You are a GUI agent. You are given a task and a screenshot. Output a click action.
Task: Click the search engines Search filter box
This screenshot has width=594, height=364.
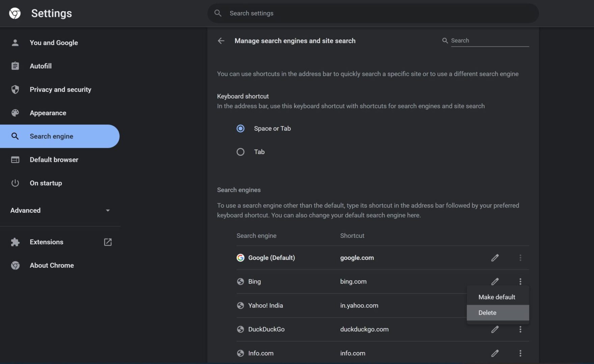489,40
